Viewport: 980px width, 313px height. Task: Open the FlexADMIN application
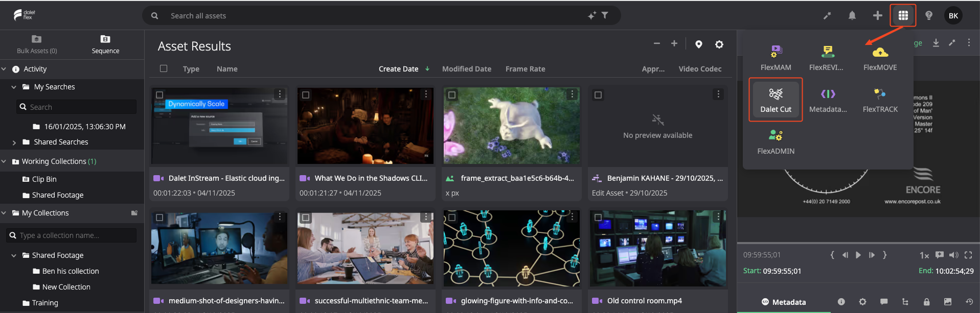point(776,141)
